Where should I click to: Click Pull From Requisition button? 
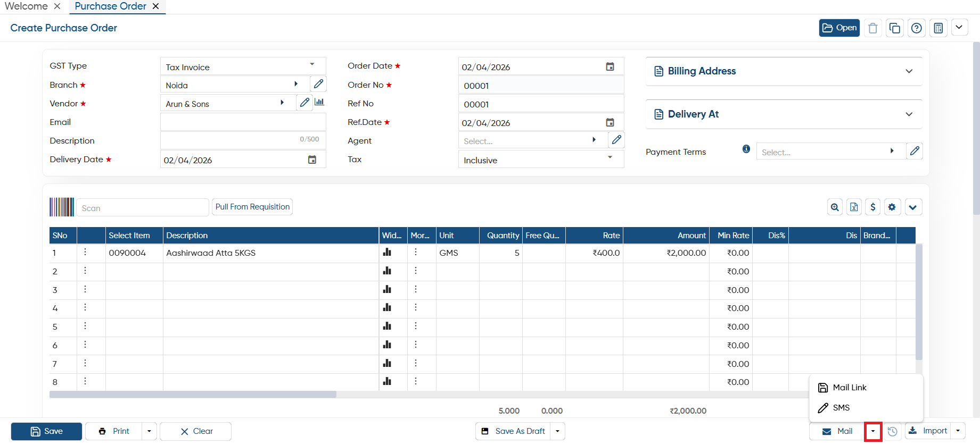click(x=252, y=207)
